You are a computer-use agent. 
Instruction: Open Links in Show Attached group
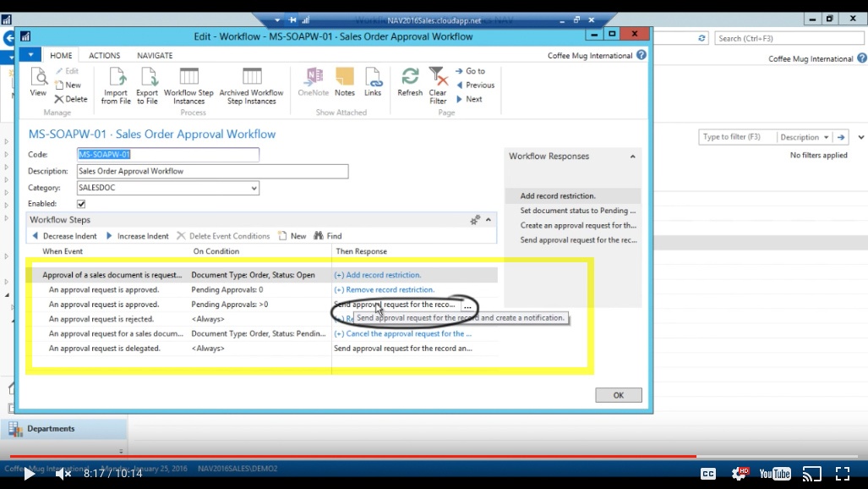tap(373, 82)
